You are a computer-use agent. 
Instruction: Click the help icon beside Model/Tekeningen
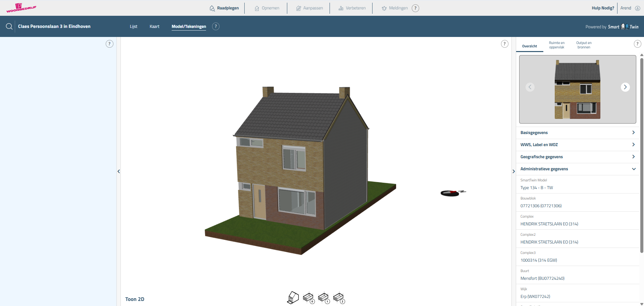click(x=216, y=27)
